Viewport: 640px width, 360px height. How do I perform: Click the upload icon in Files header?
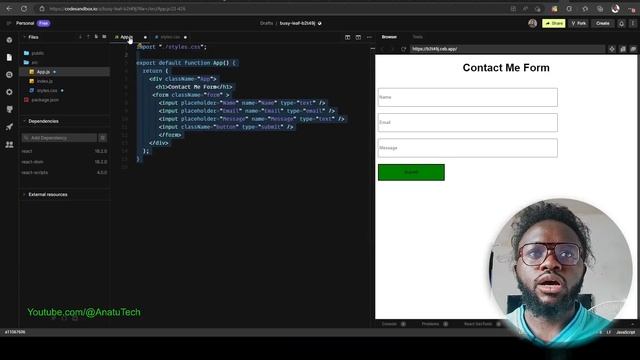pos(88,37)
